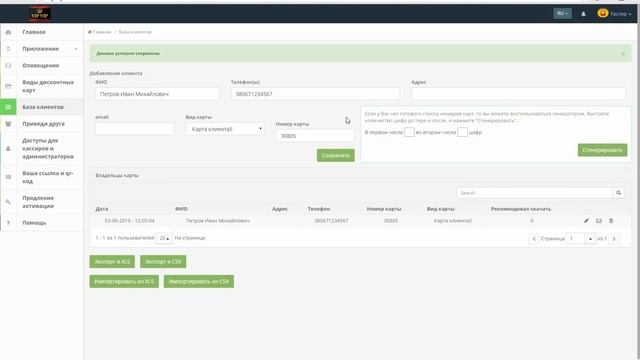Click the page number stepper arrow

pos(590,238)
